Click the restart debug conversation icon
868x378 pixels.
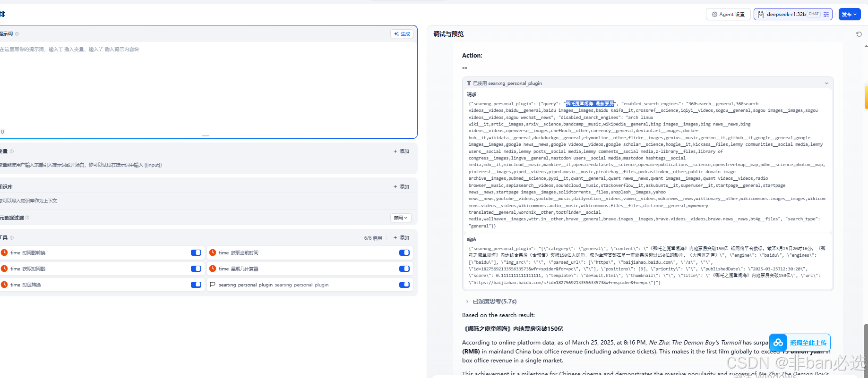(859, 34)
